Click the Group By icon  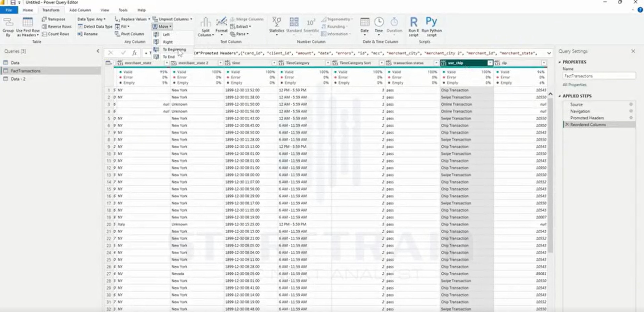click(8, 27)
